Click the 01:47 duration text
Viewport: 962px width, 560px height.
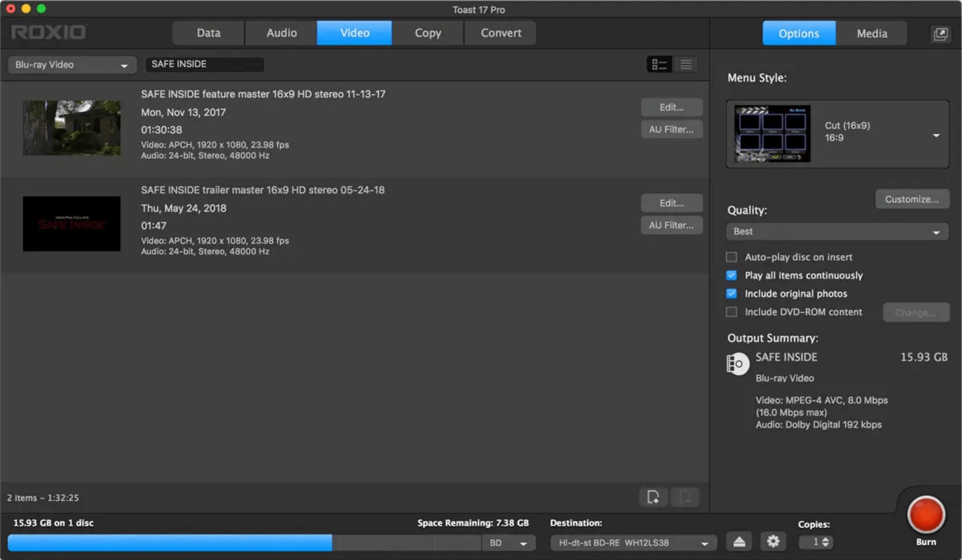pyautogui.click(x=153, y=226)
